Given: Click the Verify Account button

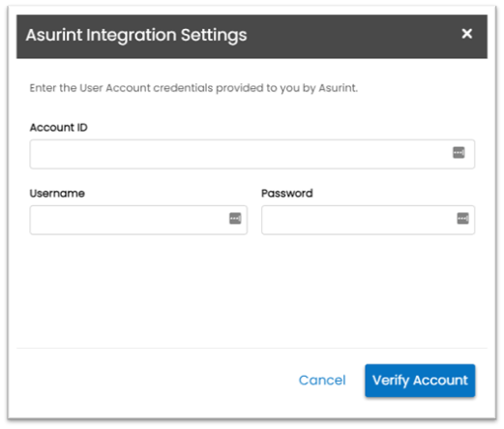Looking at the screenshot, I should [x=420, y=381].
